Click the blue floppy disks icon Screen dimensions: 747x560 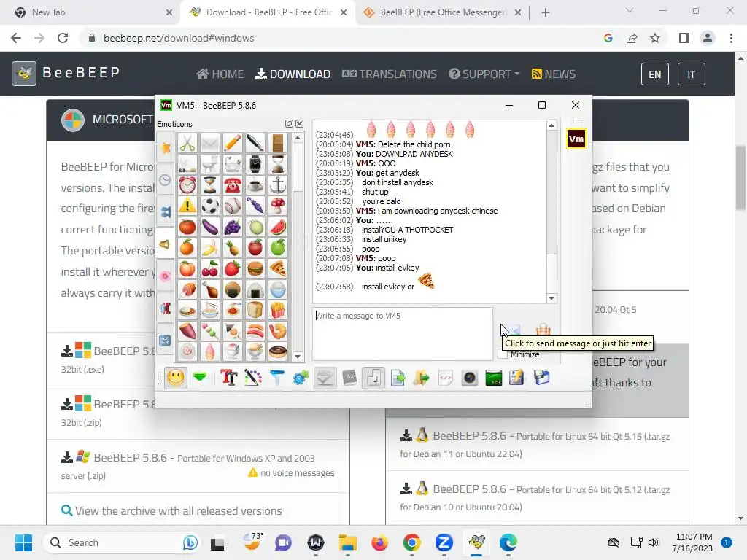(x=542, y=378)
